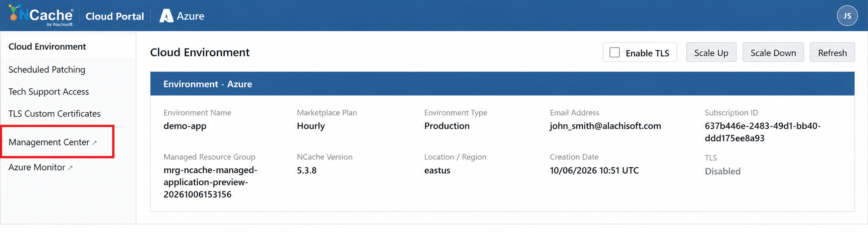Click the NCache version 5.3.8
The height and width of the screenshot is (232, 868).
tap(307, 170)
